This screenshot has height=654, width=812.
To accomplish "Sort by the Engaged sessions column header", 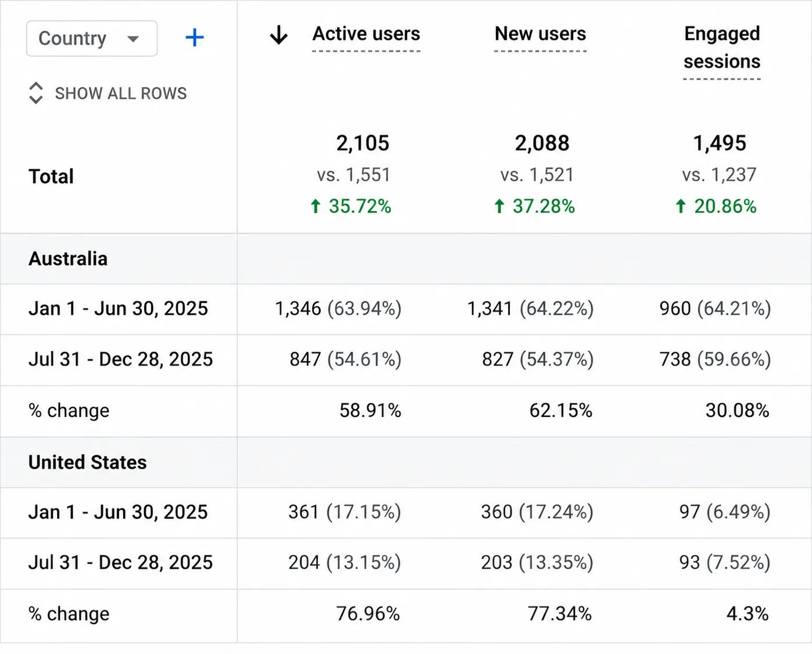I will (722, 48).
